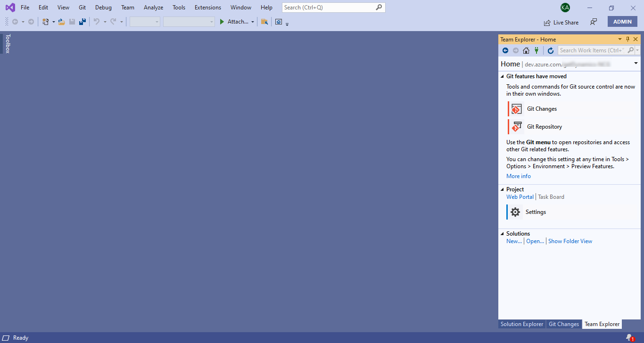Open the Undo history dropdown arrow
This screenshot has width=644, height=343.
(x=105, y=22)
